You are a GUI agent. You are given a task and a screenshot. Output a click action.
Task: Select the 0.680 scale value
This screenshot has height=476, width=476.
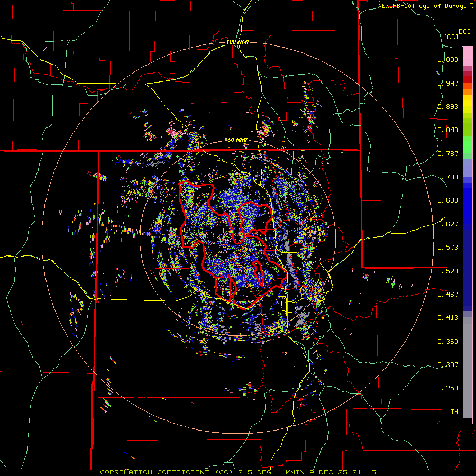coord(448,200)
